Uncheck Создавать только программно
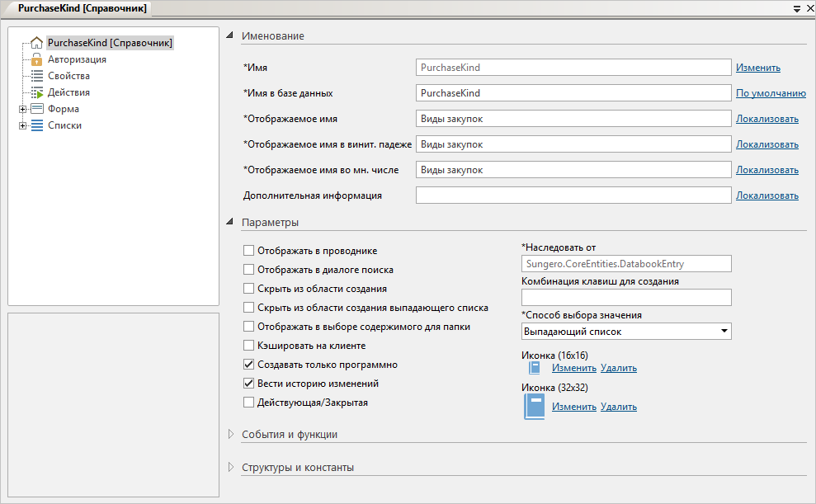816x504 pixels. [x=248, y=365]
